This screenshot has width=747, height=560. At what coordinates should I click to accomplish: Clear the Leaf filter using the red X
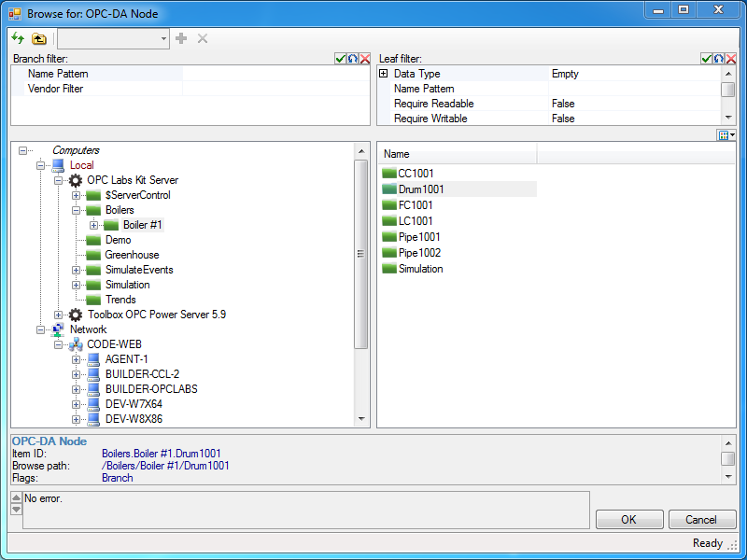[x=732, y=58]
